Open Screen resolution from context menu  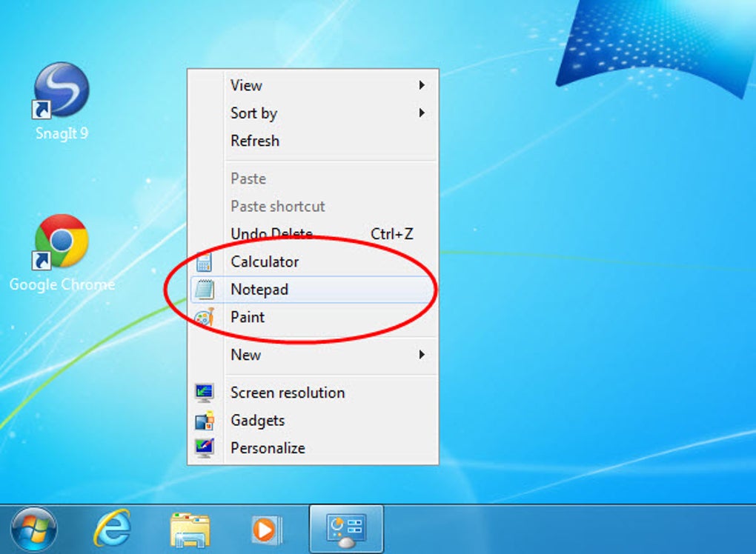click(x=313, y=393)
